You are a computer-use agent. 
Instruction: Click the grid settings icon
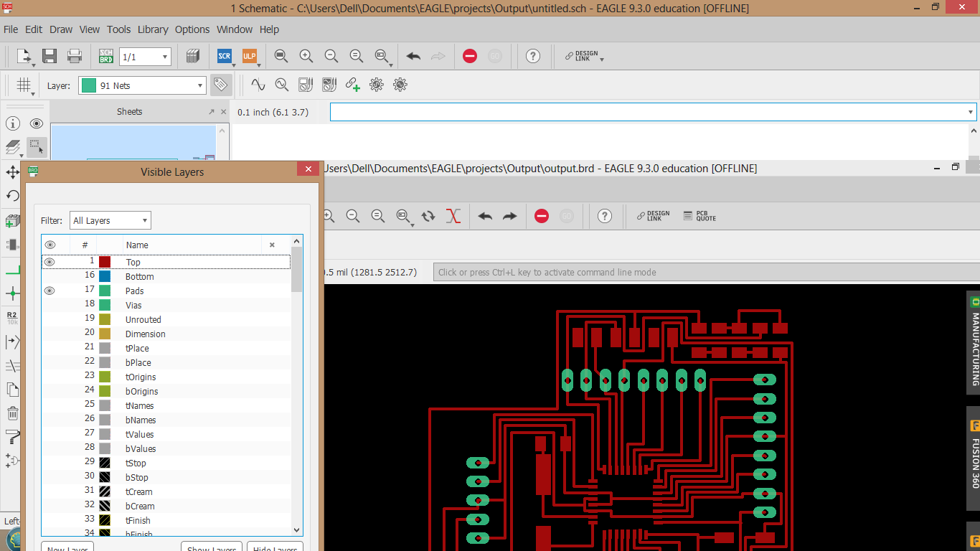[24, 85]
